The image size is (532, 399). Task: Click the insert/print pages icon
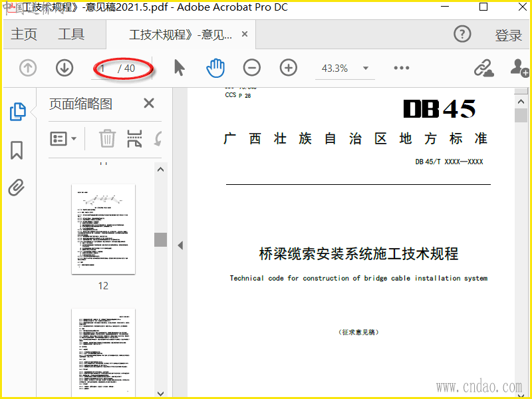pyautogui.click(x=134, y=138)
